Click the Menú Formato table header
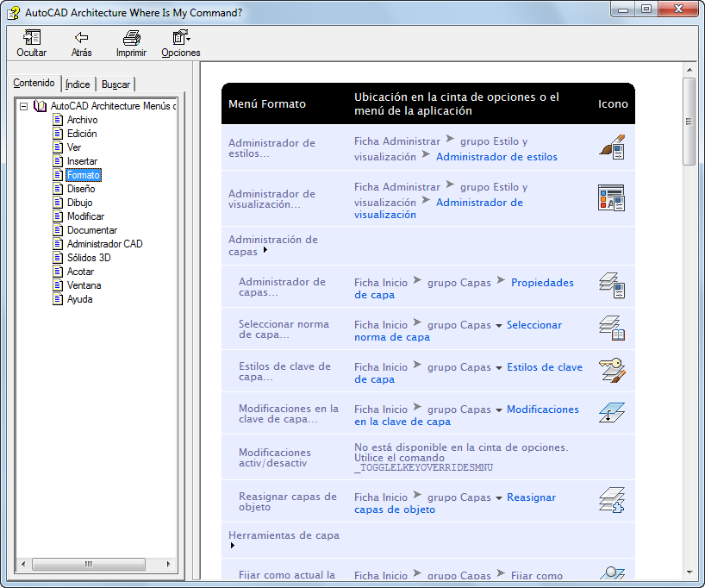 (x=267, y=104)
